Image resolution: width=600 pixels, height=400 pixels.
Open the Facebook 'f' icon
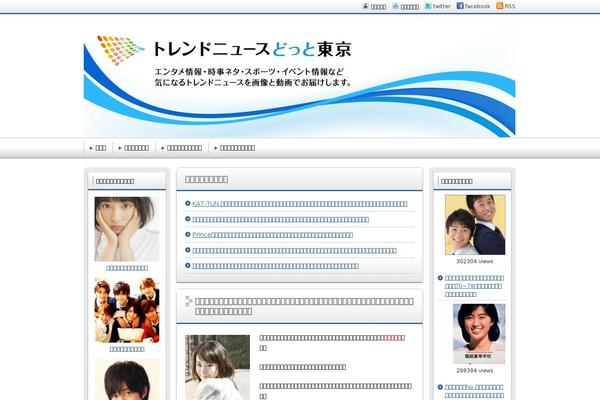(x=460, y=6)
